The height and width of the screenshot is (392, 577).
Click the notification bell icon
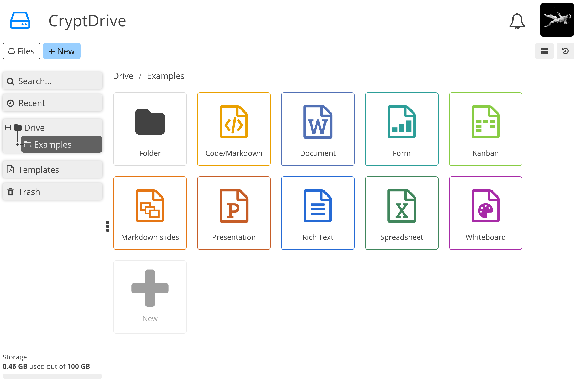coord(517,20)
